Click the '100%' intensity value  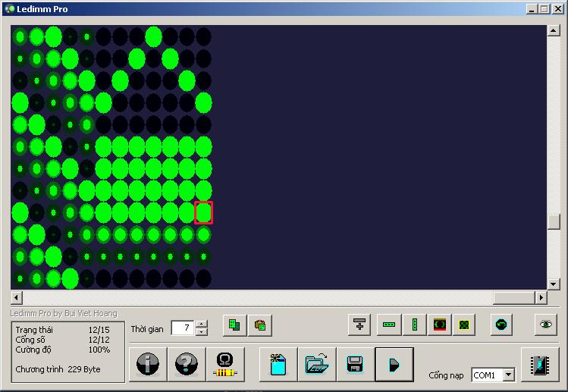coord(99,350)
